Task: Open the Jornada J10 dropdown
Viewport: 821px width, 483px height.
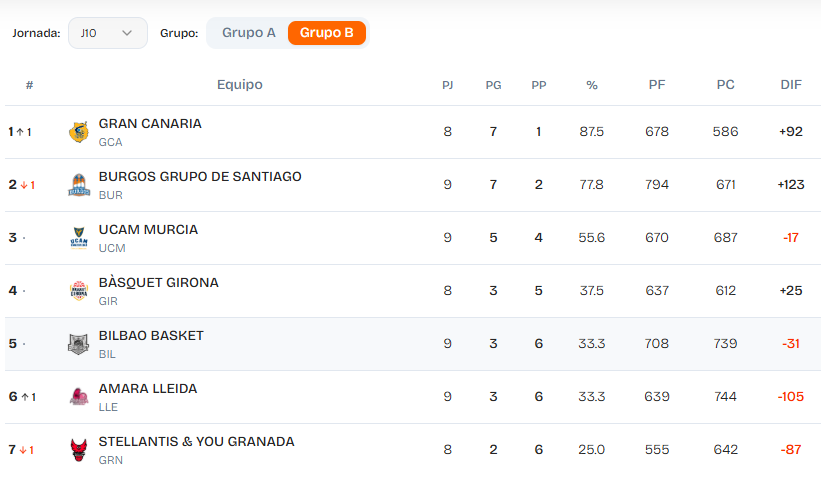Action: tap(107, 33)
